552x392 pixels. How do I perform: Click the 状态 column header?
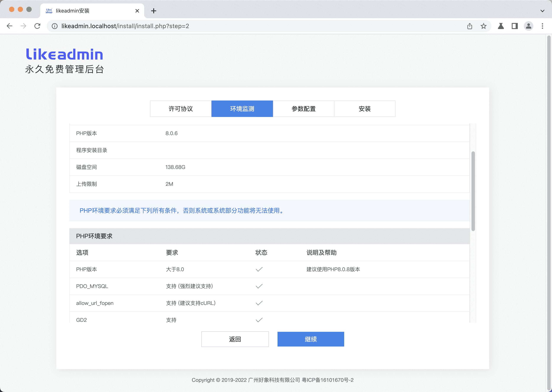(261, 253)
